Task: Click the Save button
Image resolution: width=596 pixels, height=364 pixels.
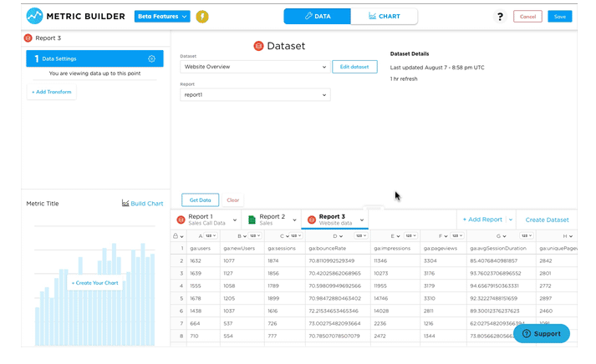Action: coord(559,17)
